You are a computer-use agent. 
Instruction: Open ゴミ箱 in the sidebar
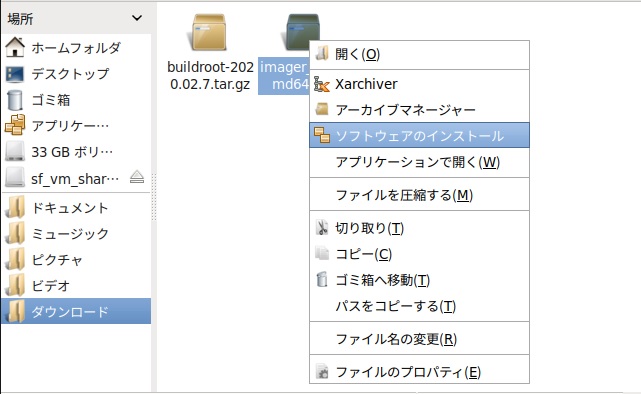coord(76,100)
